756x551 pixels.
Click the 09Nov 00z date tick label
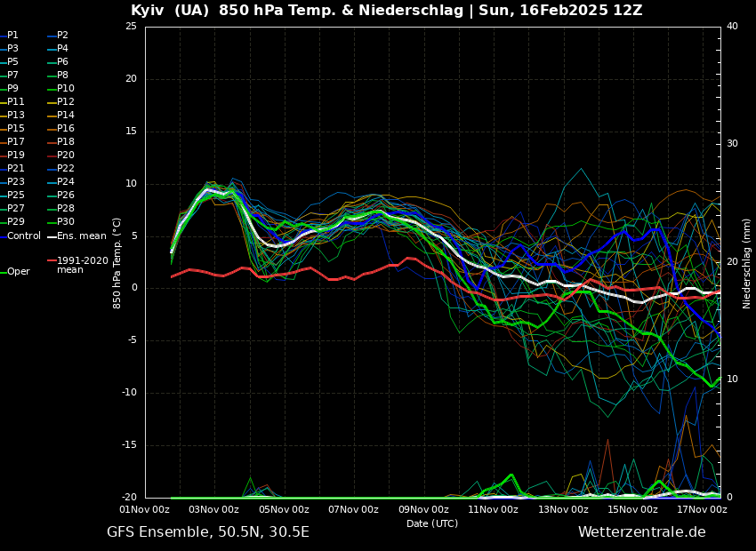[x=423, y=509]
